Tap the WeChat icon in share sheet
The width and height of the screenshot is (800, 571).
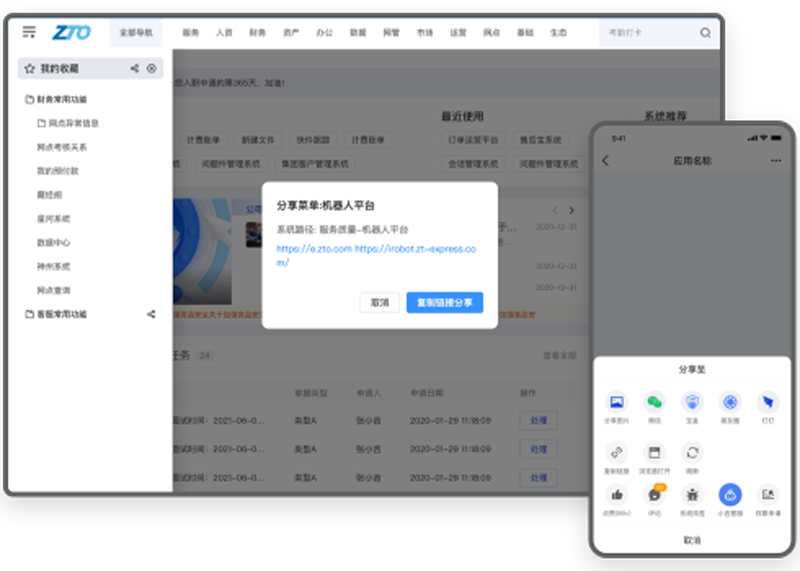[x=653, y=402]
